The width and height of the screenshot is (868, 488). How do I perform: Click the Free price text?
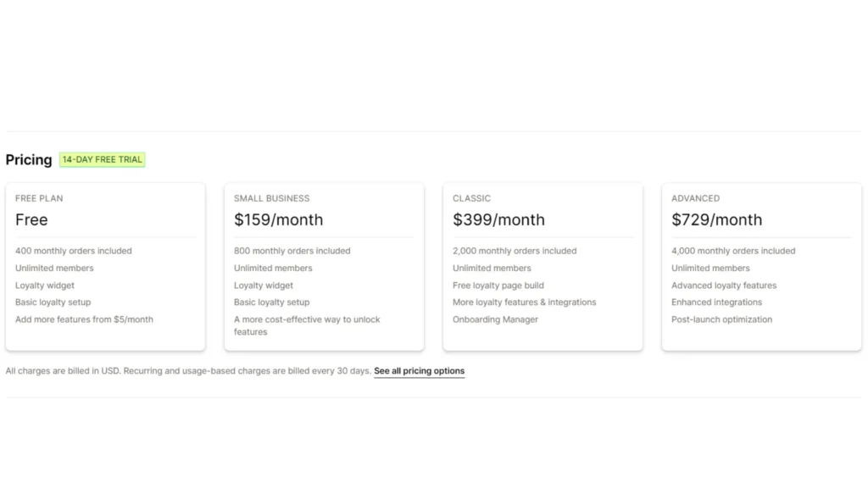tap(31, 220)
